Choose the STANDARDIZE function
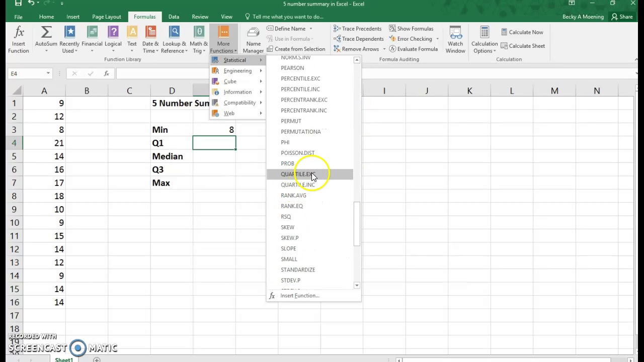644x362 pixels. [309, 269]
